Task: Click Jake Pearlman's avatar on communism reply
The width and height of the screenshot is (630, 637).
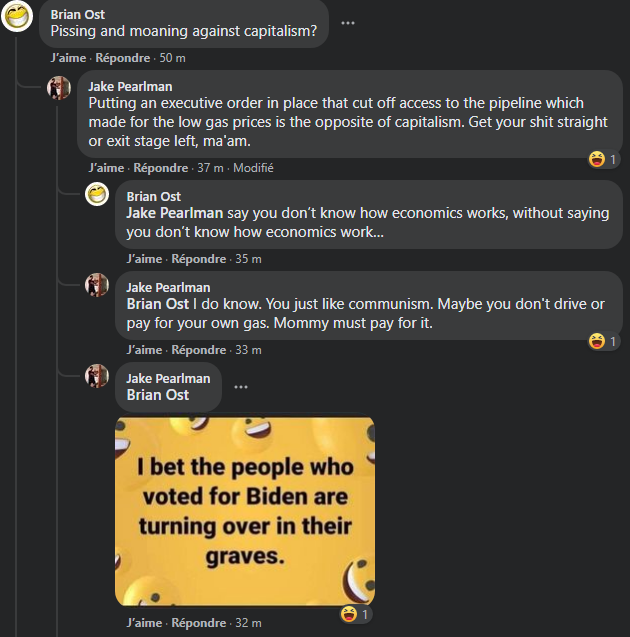Action: pyautogui.click(x=97, y=285)
